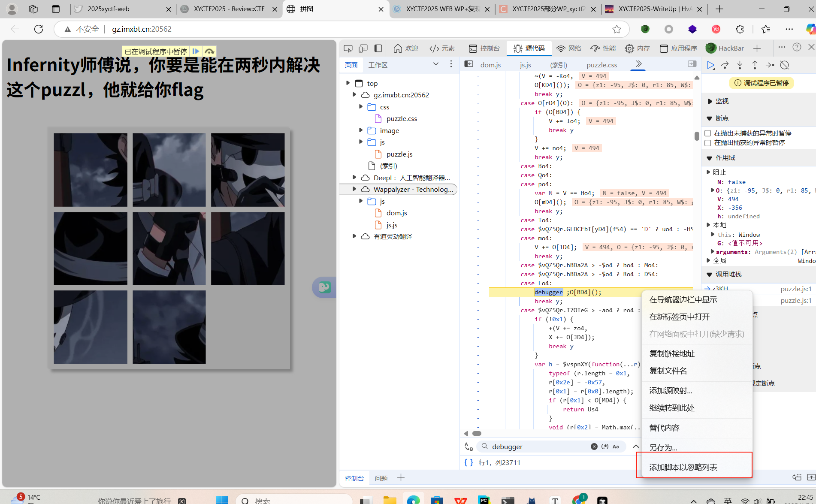Collapse the 断点 breakpoints section
Image resolution: width=816 pixels, height=504 pixels.
tap(710, 118)
